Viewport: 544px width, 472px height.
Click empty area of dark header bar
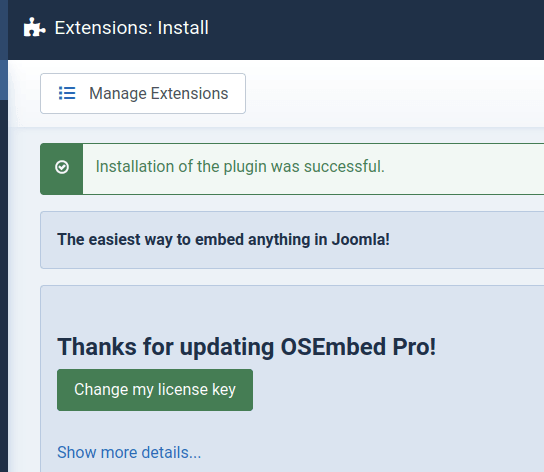pos(375,30)
